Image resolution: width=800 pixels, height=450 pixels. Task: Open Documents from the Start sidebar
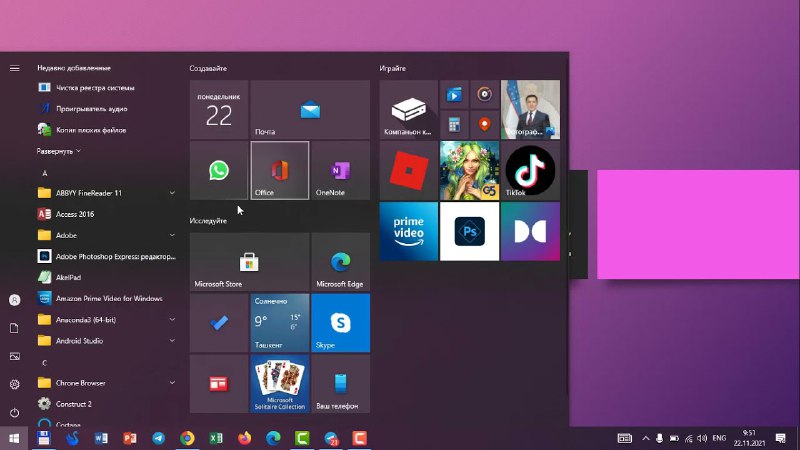[14, 328]
